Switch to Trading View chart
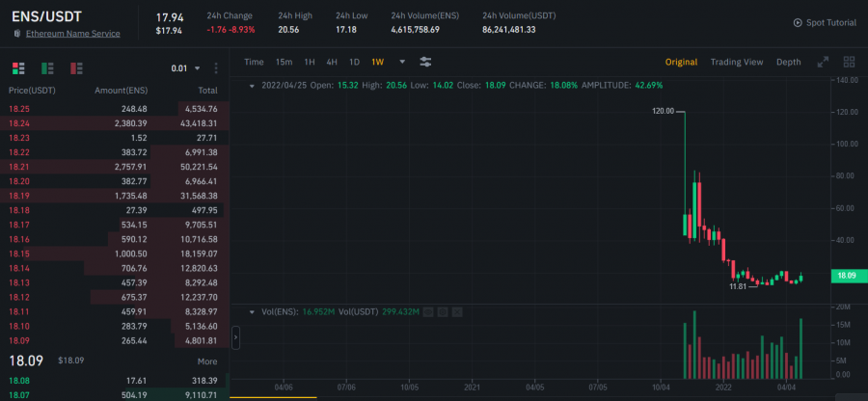Viewport: 868px width, 401px height. [737, 62]
